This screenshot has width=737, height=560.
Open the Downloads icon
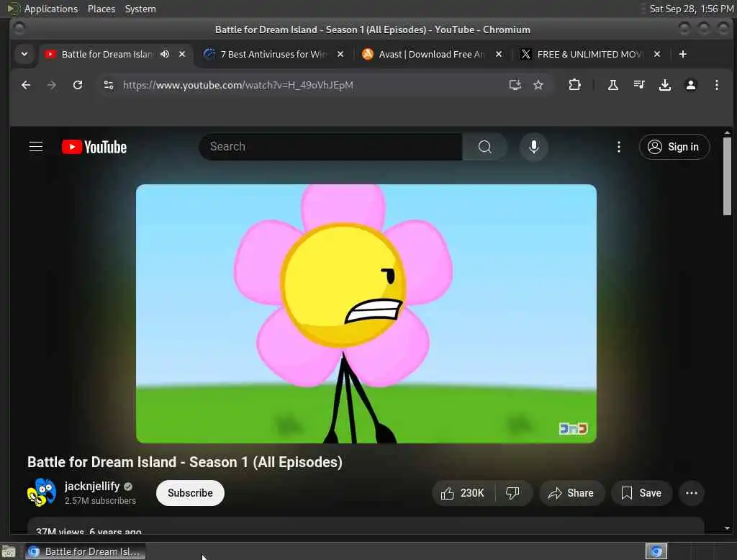point(664,85)
